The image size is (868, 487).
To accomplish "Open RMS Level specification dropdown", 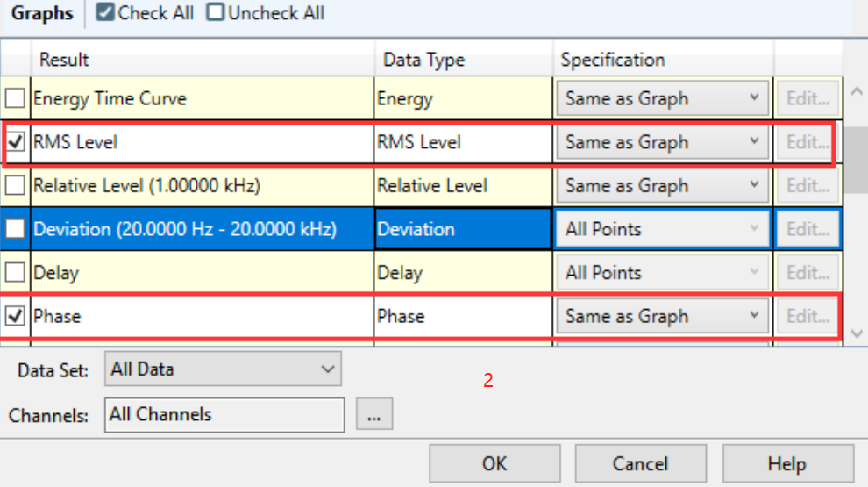I will [x=663, y=142].
